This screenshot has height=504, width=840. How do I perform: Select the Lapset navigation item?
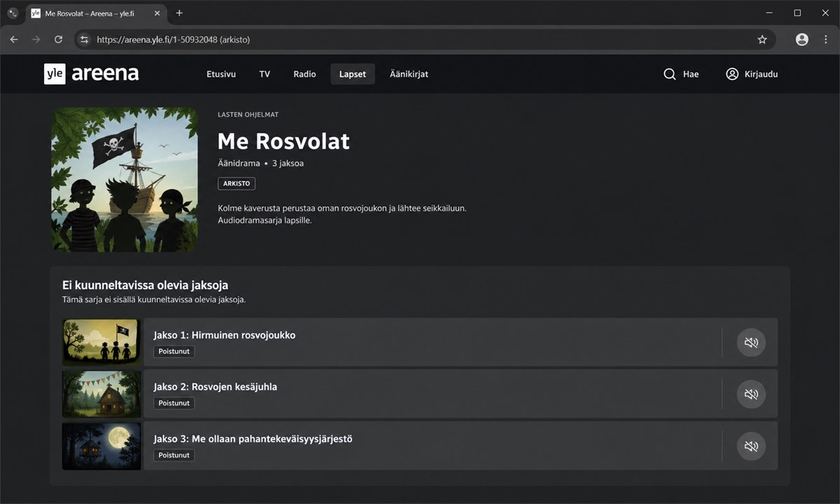tap(353, 74)
